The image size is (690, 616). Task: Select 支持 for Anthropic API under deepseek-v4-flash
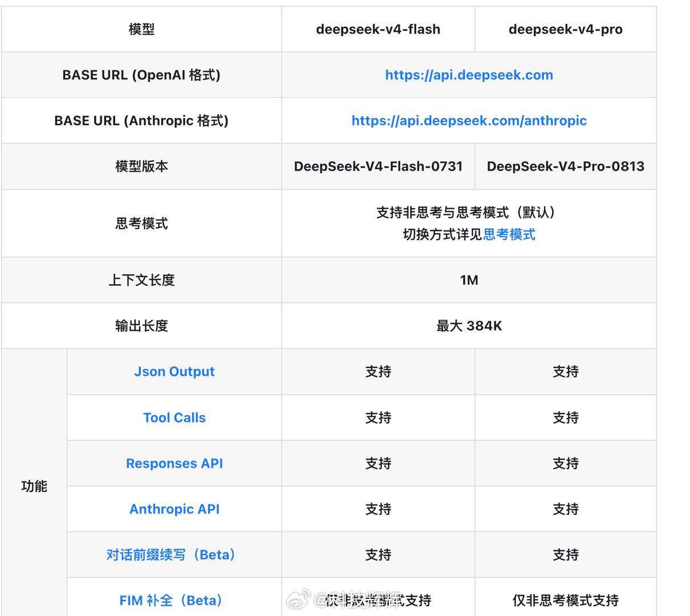coord(378,509)
